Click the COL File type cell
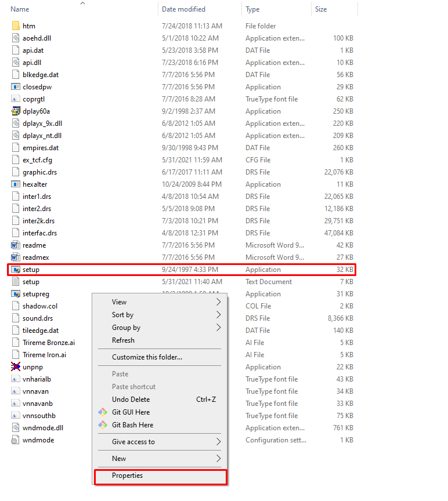 (x=258, y=306)
